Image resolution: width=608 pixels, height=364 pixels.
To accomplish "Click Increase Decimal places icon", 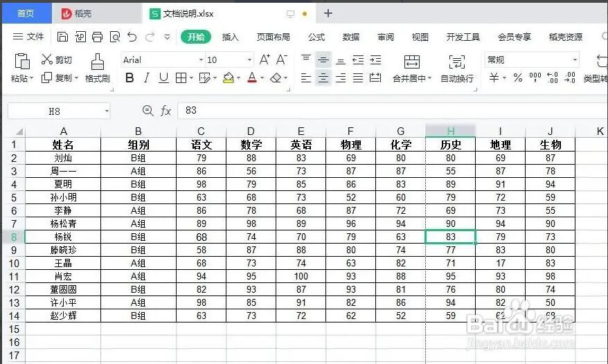I will click(552, 78).
